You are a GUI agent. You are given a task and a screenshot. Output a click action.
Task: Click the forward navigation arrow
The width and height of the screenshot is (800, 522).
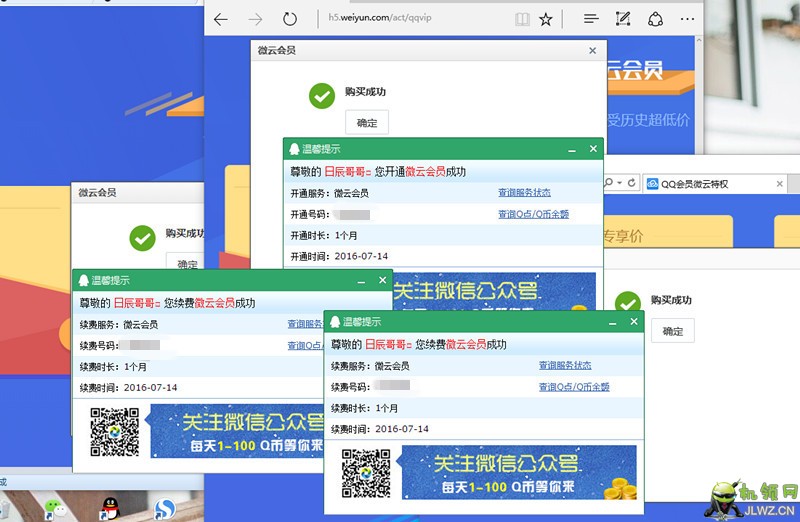coord(255,19)
